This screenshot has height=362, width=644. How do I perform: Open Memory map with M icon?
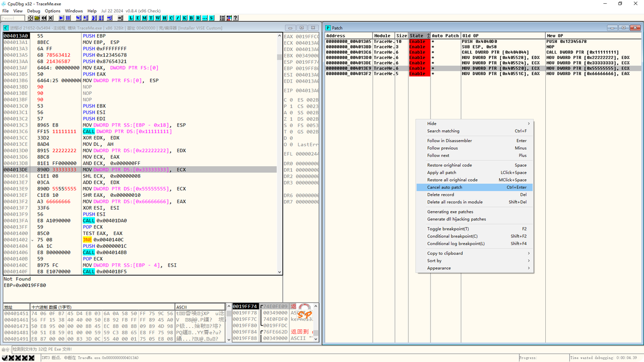click(144, 18)
